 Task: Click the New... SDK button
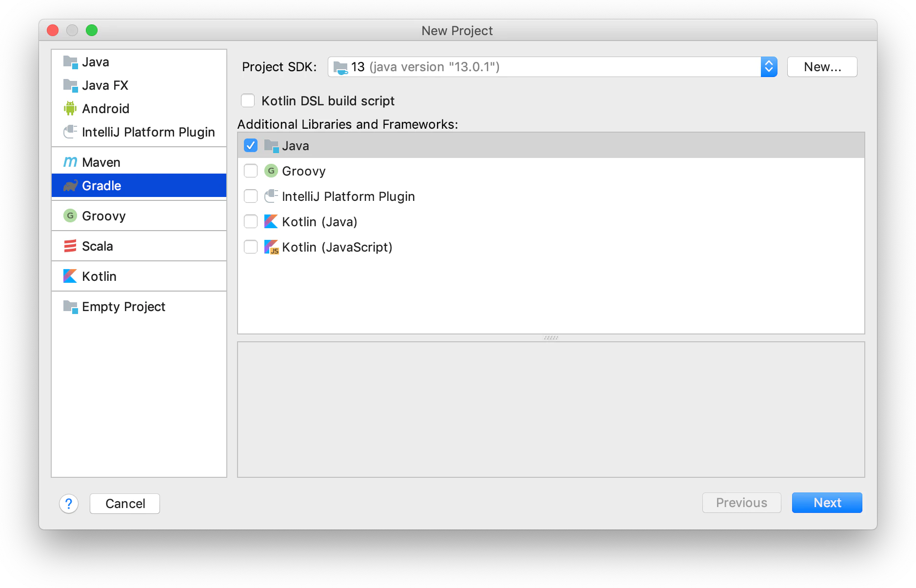[822, 67]
